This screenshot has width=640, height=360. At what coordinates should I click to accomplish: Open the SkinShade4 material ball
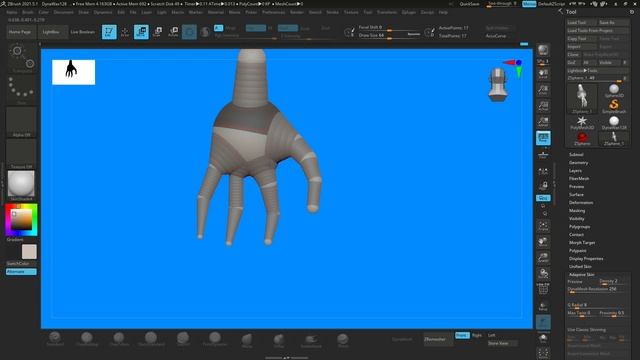pyautogui.click(x=21, y=185)
